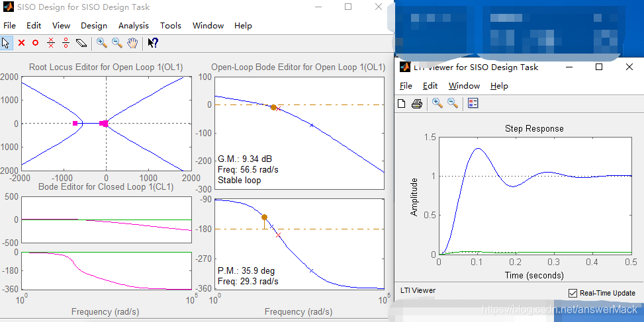The image size is (644, 322).
Task: Choose the add real zero (red circle) tool
Action: coord(35,43)
